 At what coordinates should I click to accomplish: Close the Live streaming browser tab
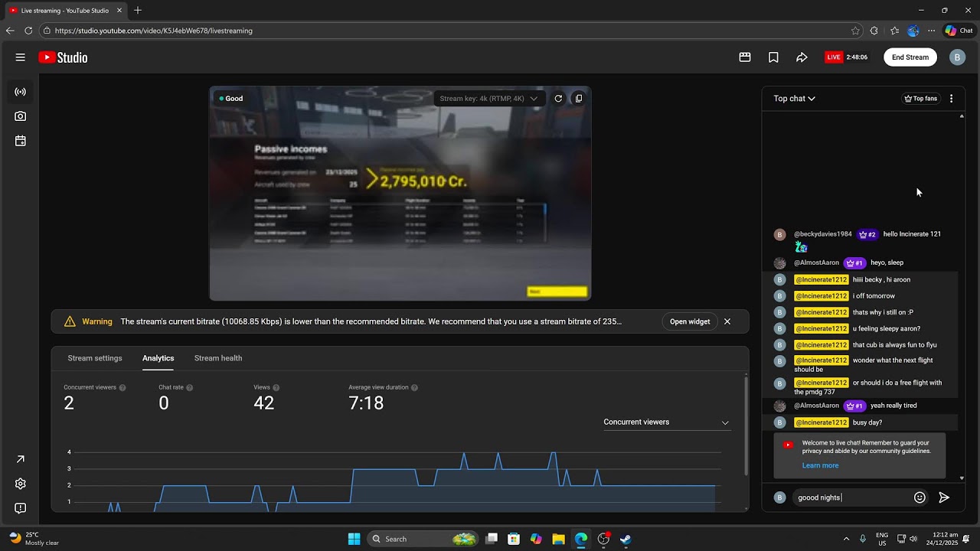[119, 11]
